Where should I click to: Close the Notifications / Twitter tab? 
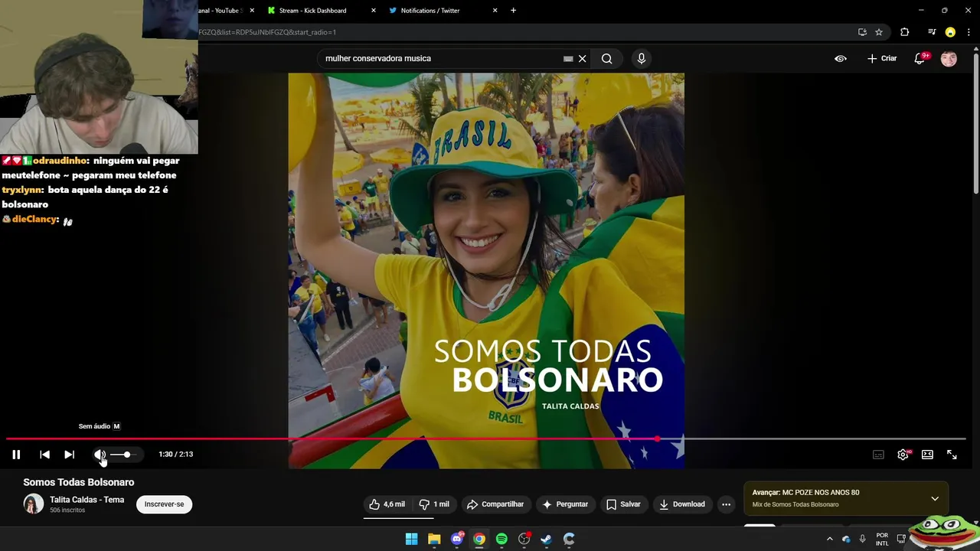(495, 11)
